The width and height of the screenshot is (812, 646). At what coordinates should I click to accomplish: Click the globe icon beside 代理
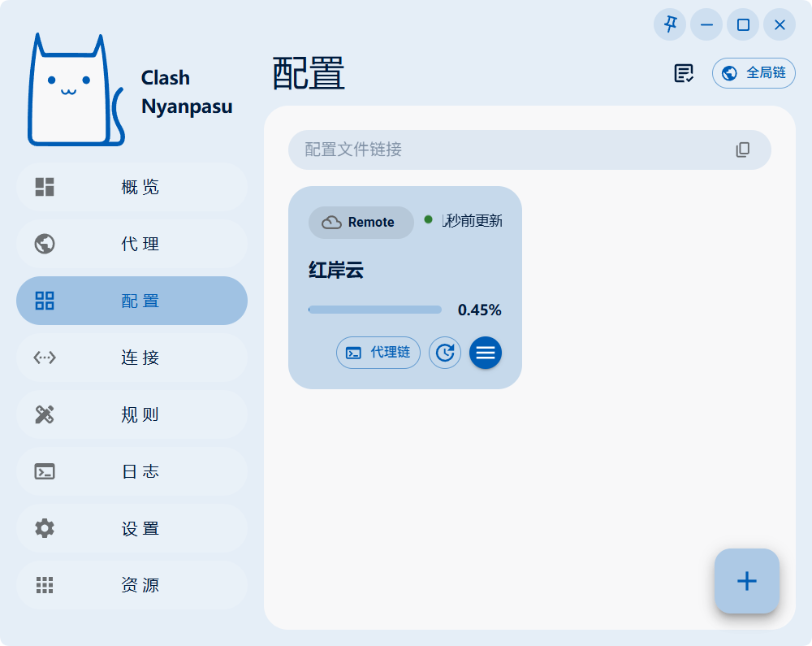tap(44, 244)
